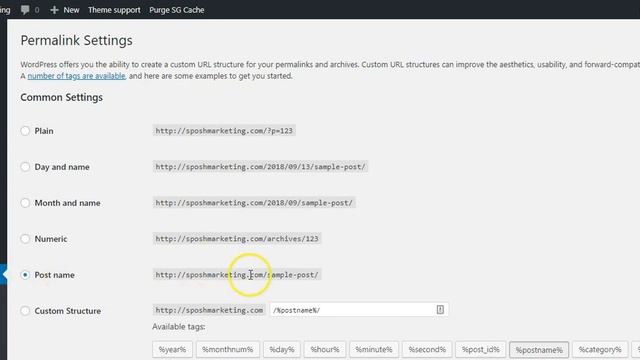Click the %minute% tag button
The height and width of the screenshot is (360, 640).
pos(374,349)
